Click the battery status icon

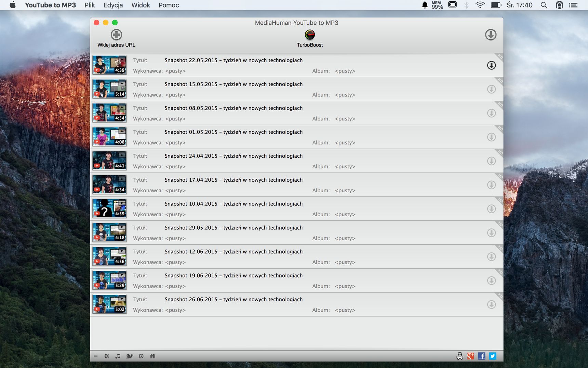click(496, 5)
